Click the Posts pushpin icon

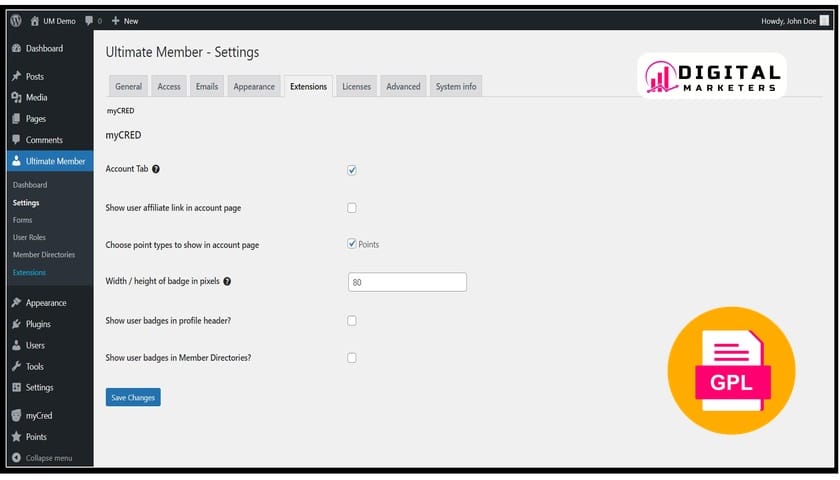pos(17,76)
